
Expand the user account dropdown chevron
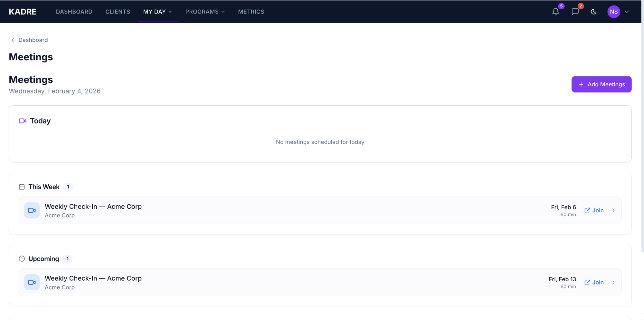click(627, 12)
